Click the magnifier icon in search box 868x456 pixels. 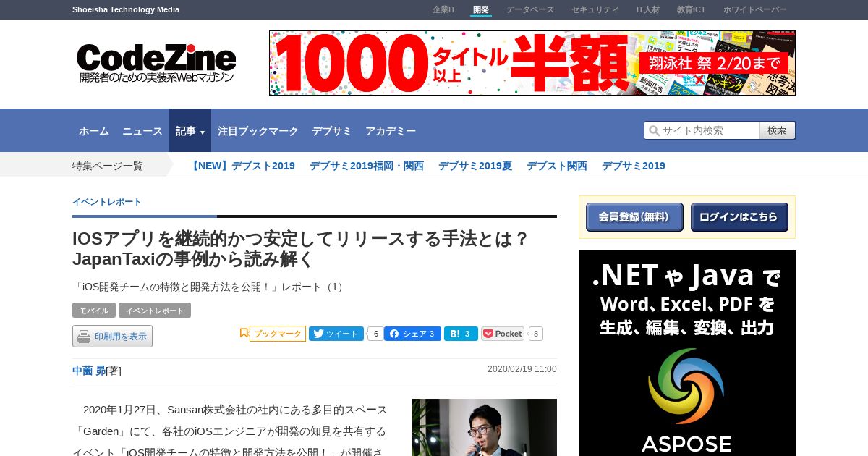[654, 131]
